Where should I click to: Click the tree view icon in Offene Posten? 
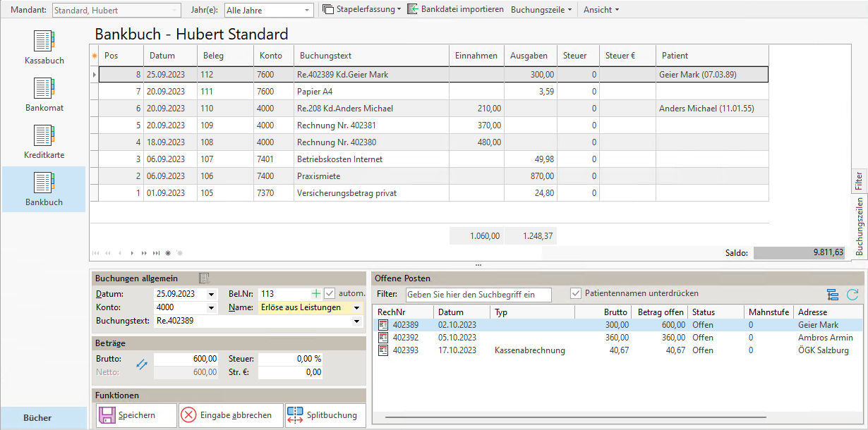pos(833,295)
